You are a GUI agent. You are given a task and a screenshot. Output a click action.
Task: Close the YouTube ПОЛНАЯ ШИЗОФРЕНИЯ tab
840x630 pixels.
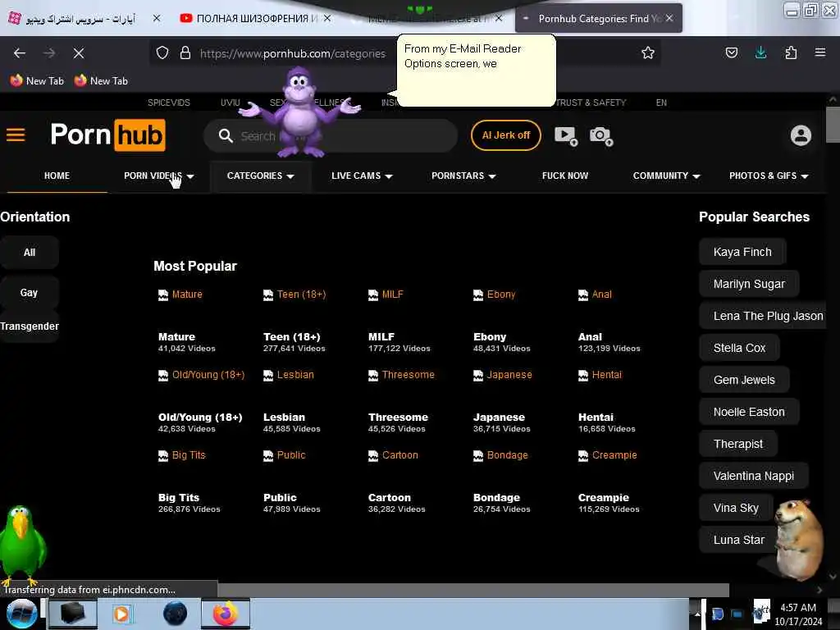(327, 18)
